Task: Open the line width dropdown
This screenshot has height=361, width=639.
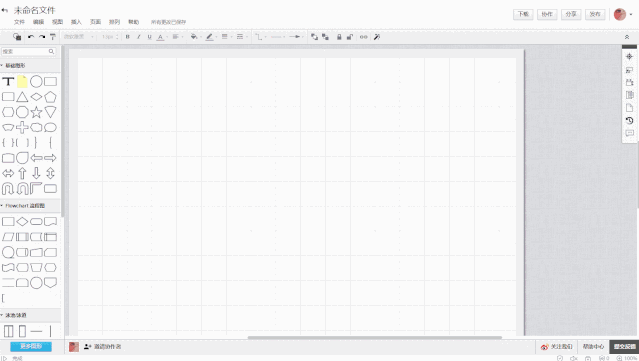Action: point(226,37)
